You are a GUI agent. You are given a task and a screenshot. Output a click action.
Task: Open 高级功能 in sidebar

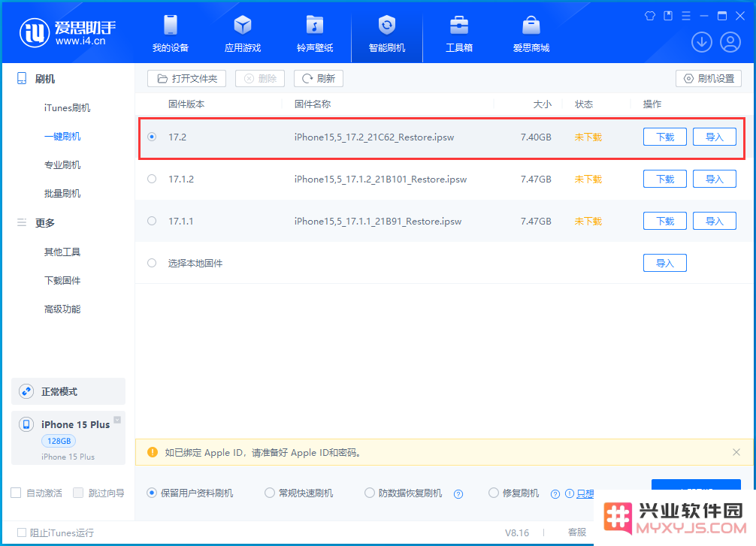pyautogui.click(x=62, y=309)
